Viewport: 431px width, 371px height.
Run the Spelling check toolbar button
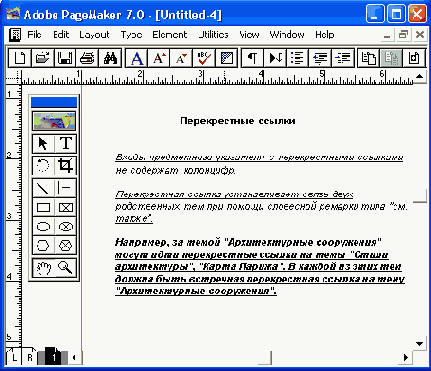pos(203,58)
